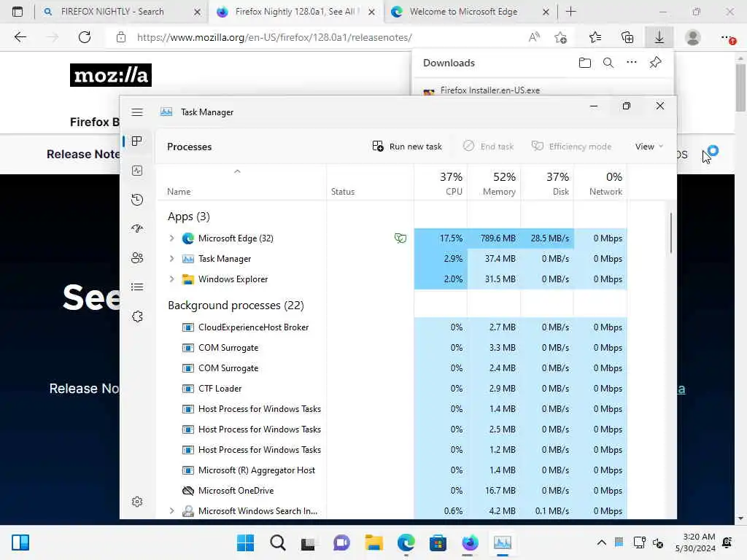Select CTF Loader process
Screen dimensions: 747x560
220,389
